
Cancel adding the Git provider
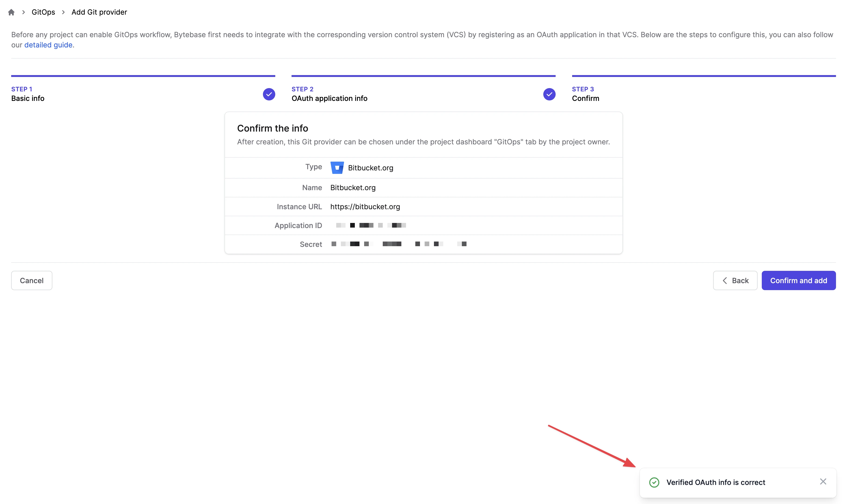tap(32, 281)
